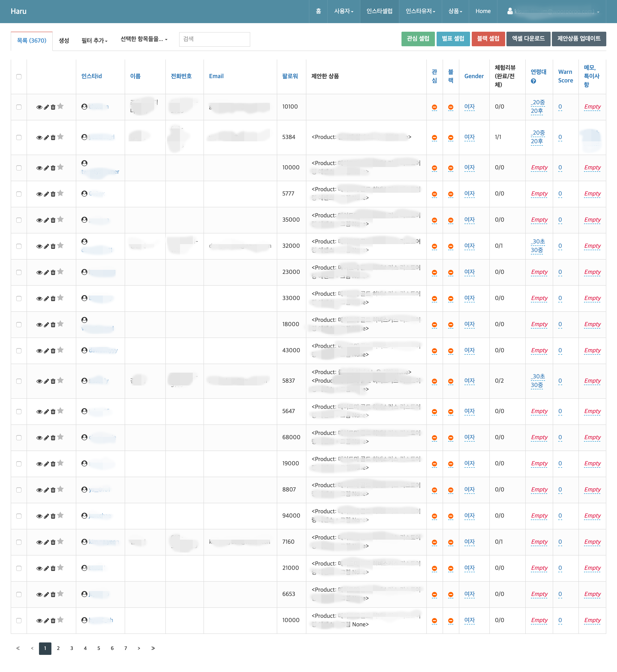Check the checkbox for 23000 followers row
Screen dimensions: 617x672
pyautogui.click(x=19, y=273)
